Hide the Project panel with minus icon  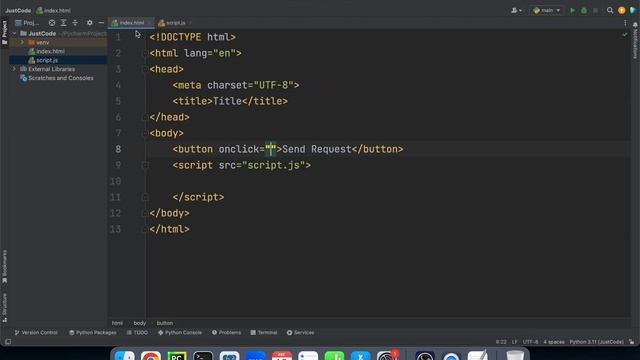pyautogui.click(x=101, y=23)
